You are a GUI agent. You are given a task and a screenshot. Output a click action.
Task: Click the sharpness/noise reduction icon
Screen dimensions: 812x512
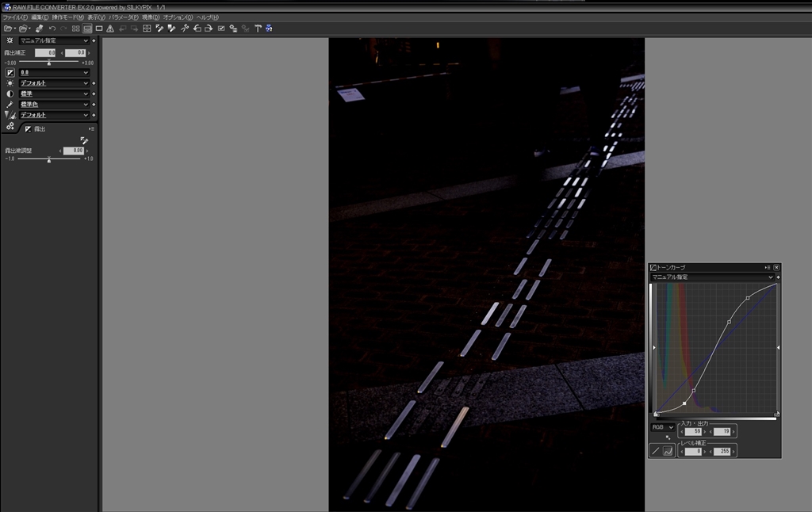[10, 115]
